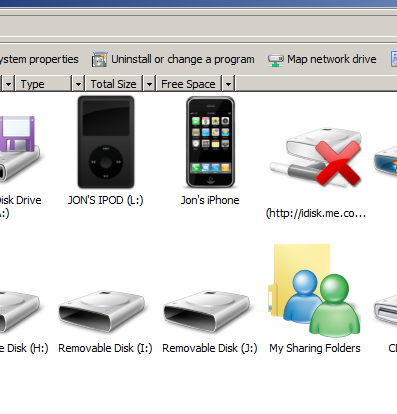The height and width of the screenshot is (414, 397).
Task: Select the floppy Disk Drive icon
Action: click(19, 149)
